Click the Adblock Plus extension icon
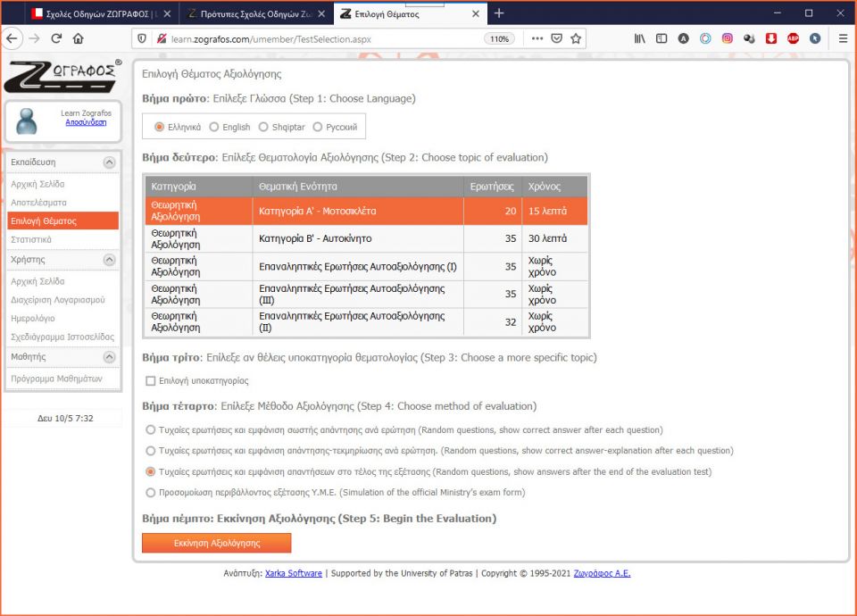Image resolution: width=857 pixels, height=616 pixels. pos(793,38)
